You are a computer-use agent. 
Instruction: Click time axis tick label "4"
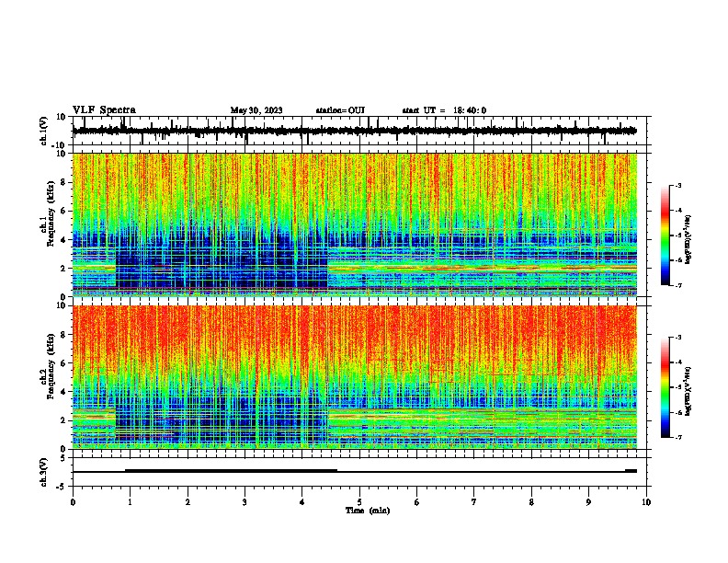pyautogui.click(x=301, y=502)
